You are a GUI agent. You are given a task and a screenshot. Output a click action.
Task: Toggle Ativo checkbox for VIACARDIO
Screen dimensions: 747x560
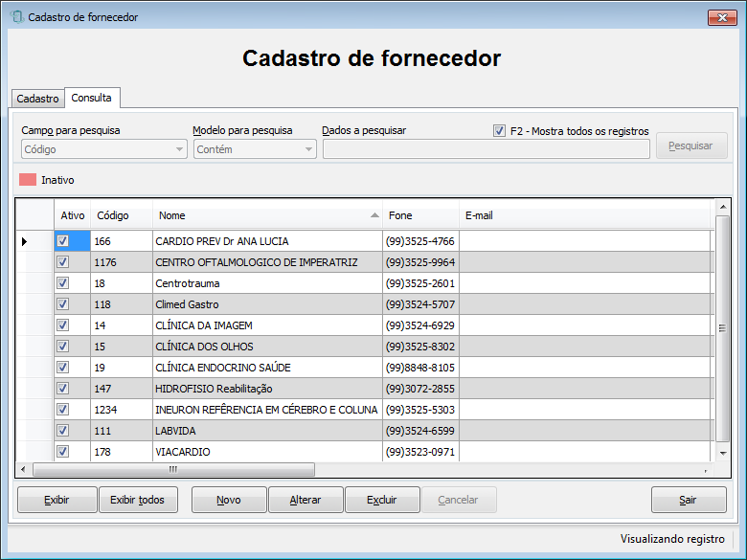pos(62,452)
